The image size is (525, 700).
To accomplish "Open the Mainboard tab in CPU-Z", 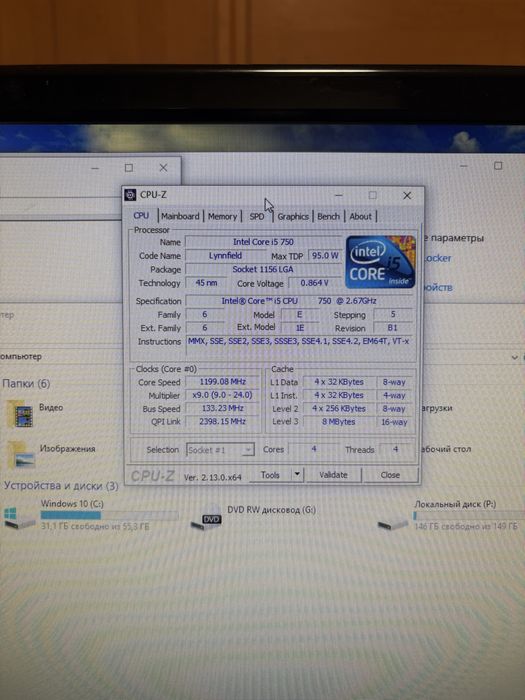I will (x=180, y=216).
